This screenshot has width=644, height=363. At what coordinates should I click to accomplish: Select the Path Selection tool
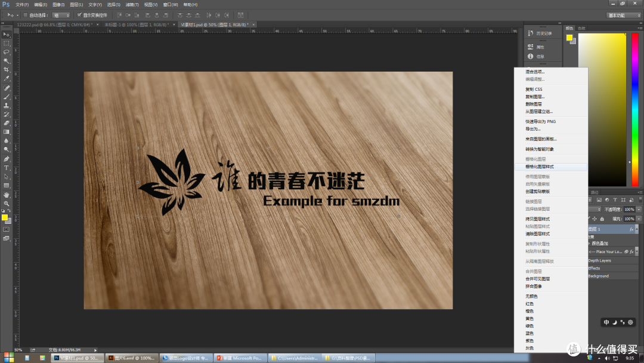click(6, 177)
